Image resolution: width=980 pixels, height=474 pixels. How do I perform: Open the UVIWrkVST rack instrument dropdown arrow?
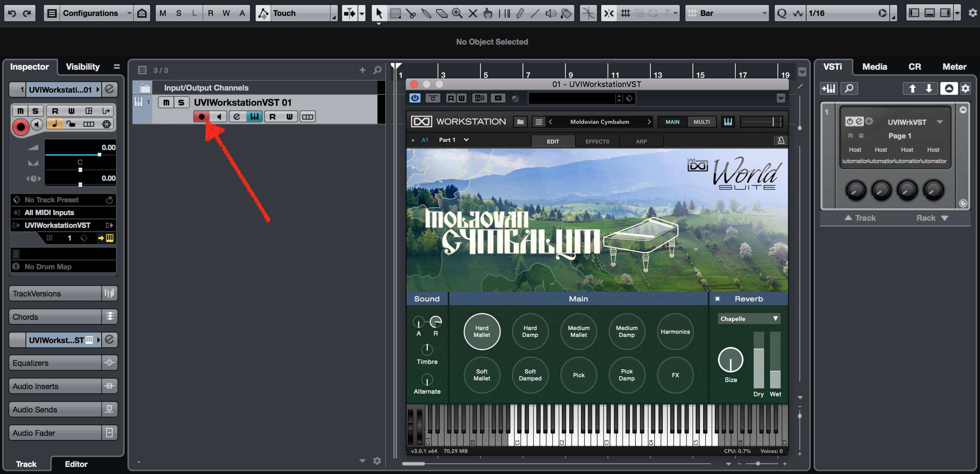click(x=940, y=122)
